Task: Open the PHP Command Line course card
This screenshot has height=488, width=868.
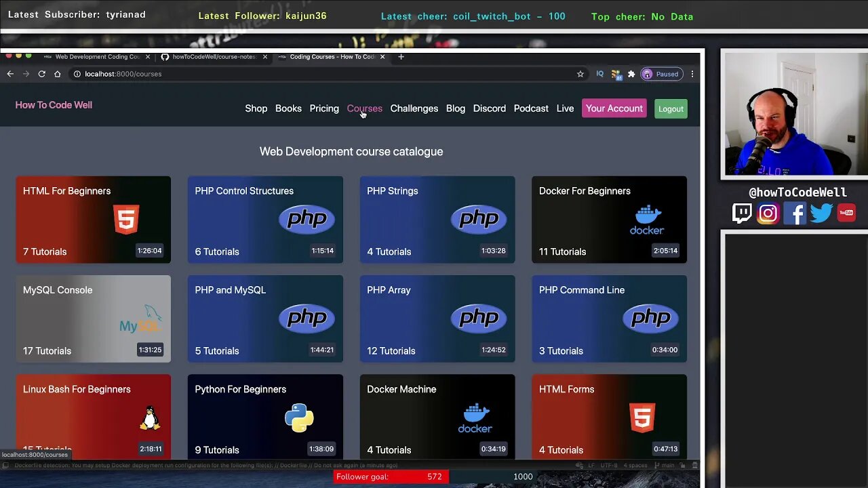Action: (609, 319)
